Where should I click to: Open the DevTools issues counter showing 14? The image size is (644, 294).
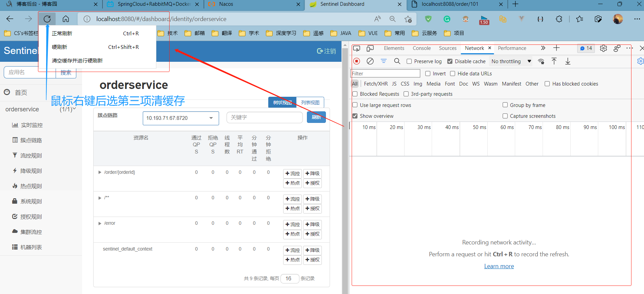(586, 48)
